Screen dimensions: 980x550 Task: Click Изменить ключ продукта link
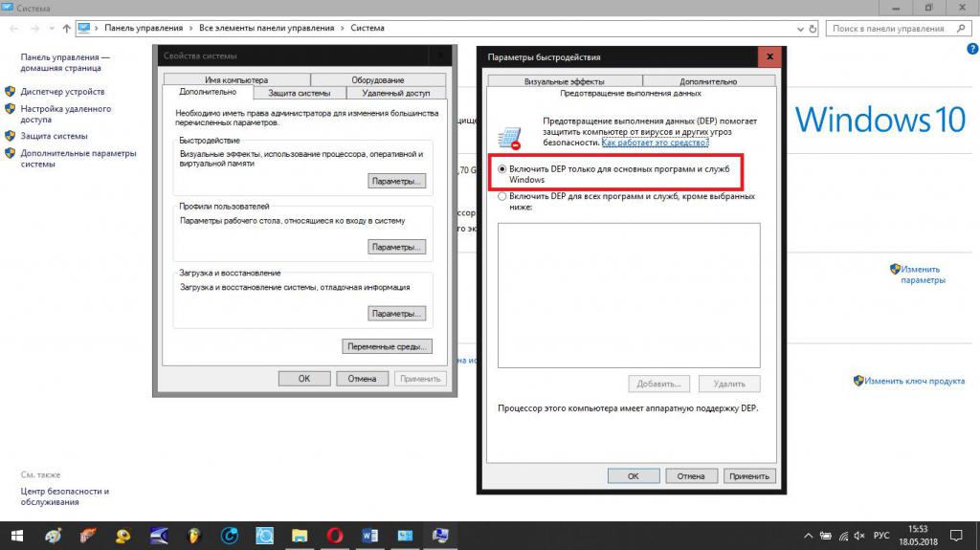(914, 381)
